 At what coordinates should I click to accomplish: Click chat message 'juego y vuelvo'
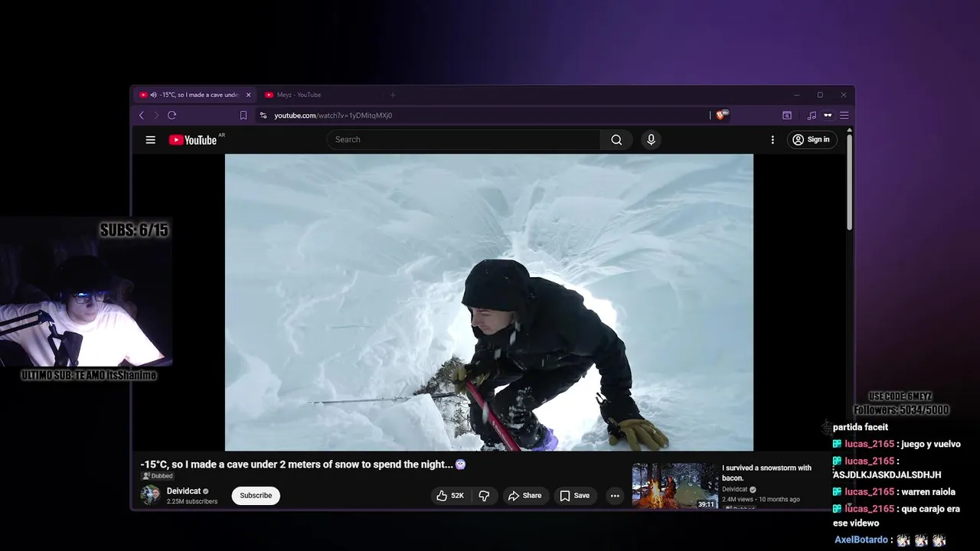coord(930,444)
